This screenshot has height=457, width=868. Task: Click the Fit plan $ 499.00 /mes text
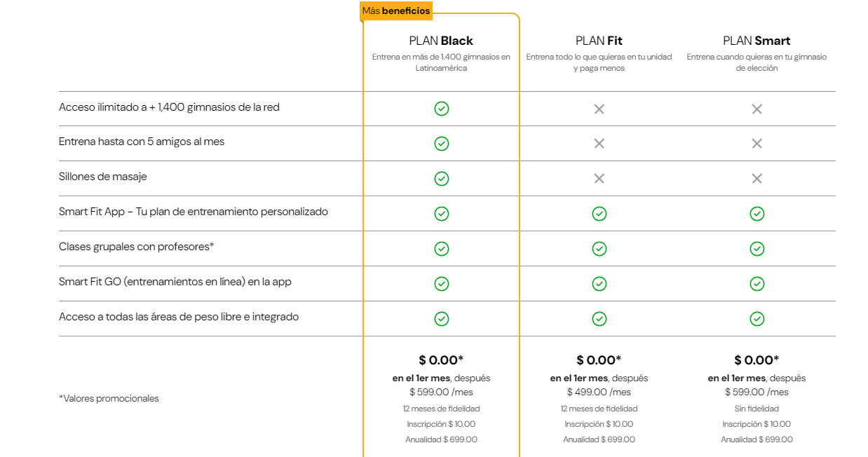coord(599,393)
